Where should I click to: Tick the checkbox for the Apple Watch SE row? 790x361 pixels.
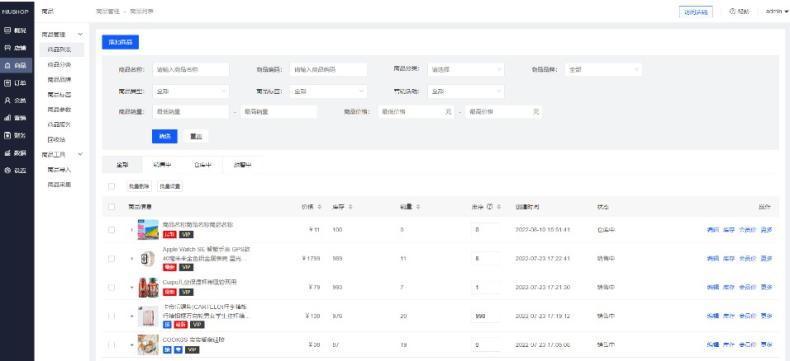point(111,258)
